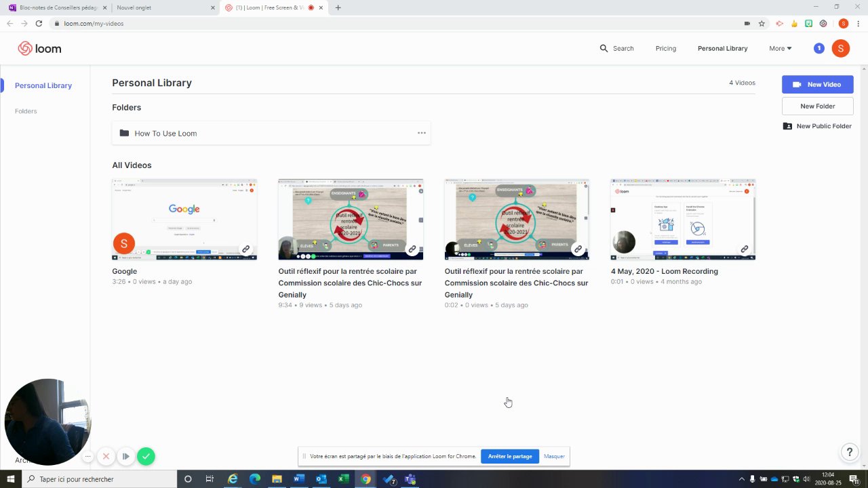Open the How To Use Loom folder
The width and height of the screenshot is (868, 488).
(271, 133)
